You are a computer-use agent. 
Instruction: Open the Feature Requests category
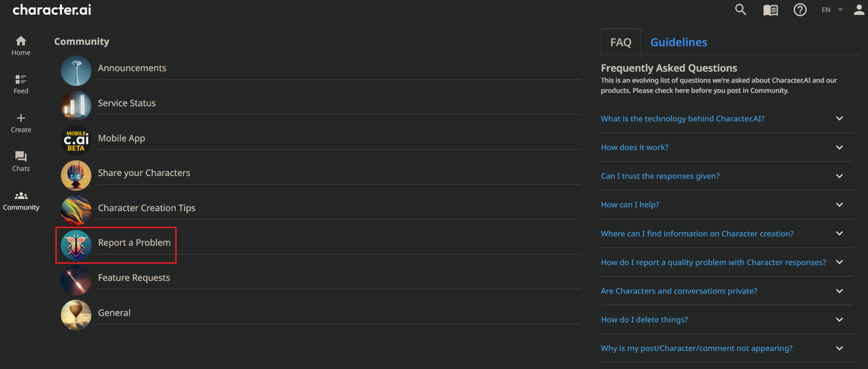pos(134,278)
